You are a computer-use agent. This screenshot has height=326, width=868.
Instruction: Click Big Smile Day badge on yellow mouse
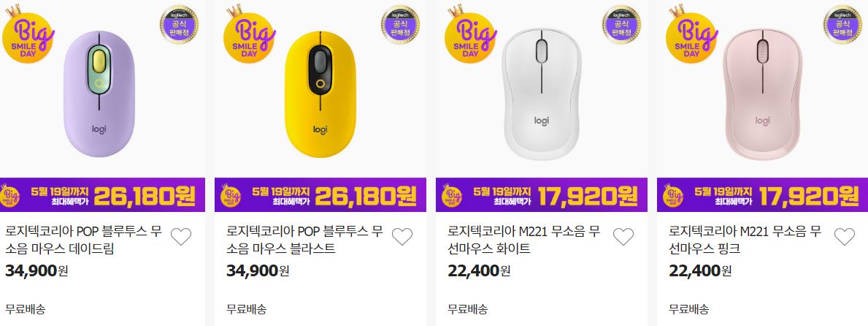tap(249, 34)
